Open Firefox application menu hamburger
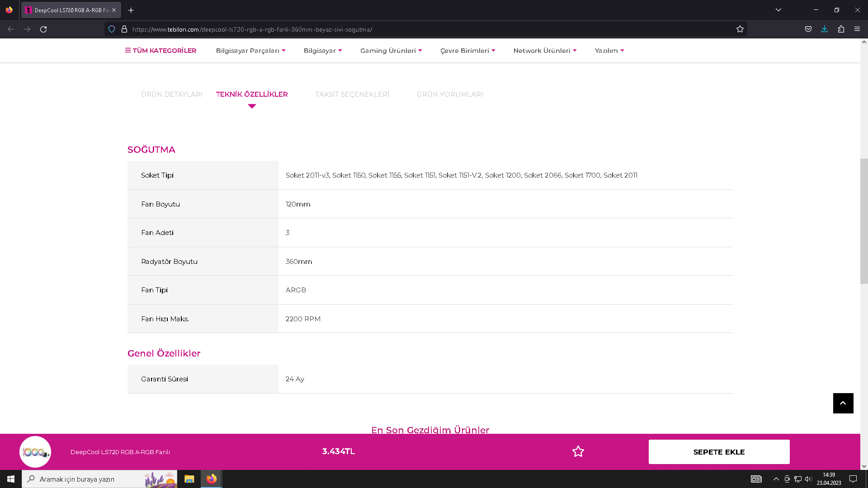Image resolution: width=868 pixels, height=488 pixels. (x=857, y=29)
